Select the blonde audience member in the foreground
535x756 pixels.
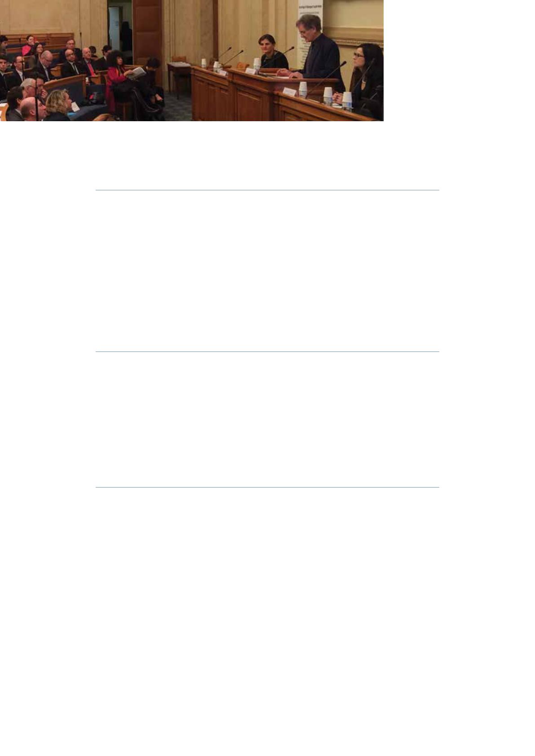click(57, 105)
